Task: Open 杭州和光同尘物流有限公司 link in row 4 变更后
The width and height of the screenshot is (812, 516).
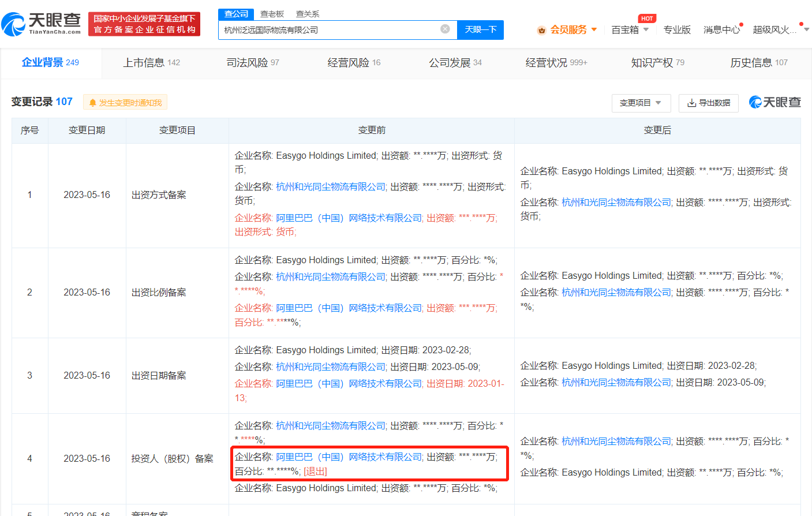Action: [x=616, y=441]
